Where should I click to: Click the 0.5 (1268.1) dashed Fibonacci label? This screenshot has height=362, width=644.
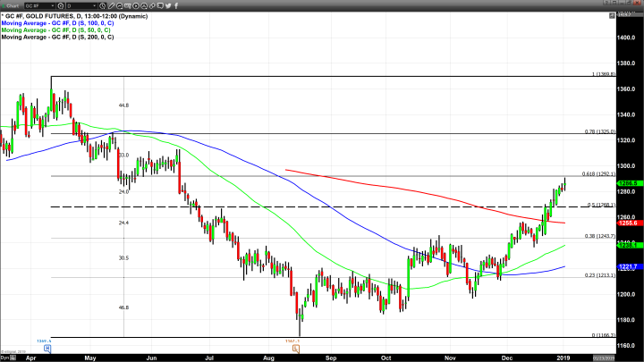[x=600, y=205]
